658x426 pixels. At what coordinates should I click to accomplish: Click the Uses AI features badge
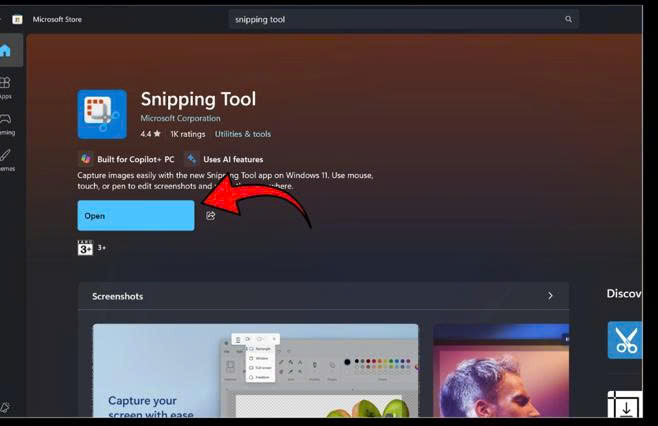[224, 159]
